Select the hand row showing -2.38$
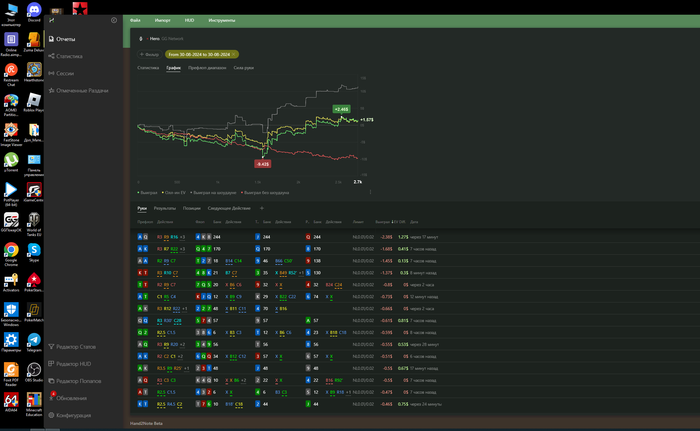The height and width of the screenshot is (431, 700). point(415,237)
